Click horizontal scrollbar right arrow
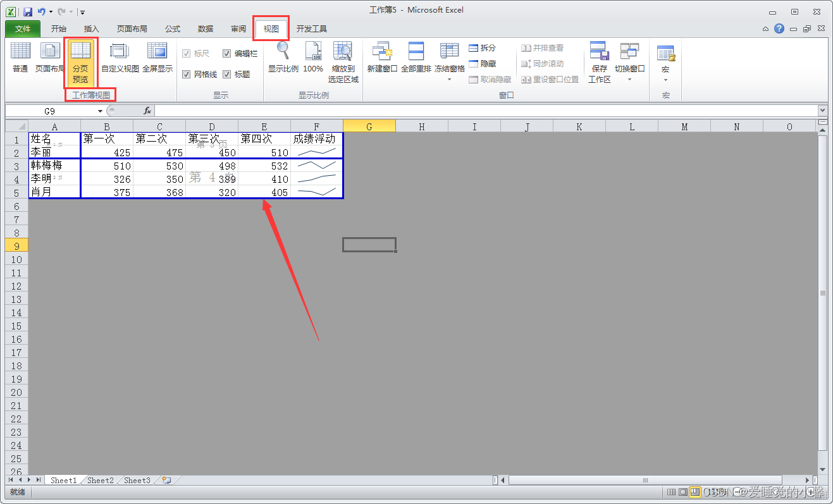The width and height of the screenshot is (833, 504). 808,480
